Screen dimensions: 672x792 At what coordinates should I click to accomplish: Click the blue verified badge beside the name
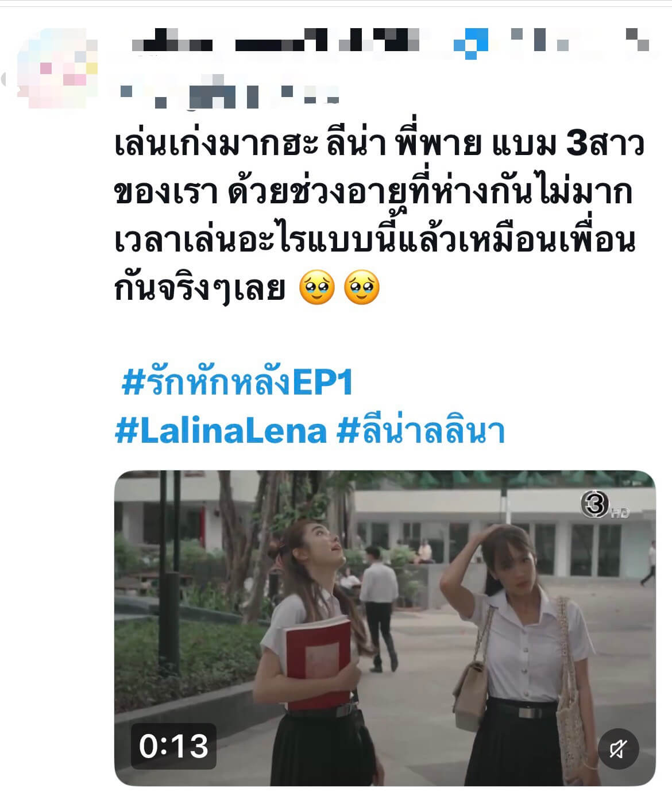tap(470, 43)
